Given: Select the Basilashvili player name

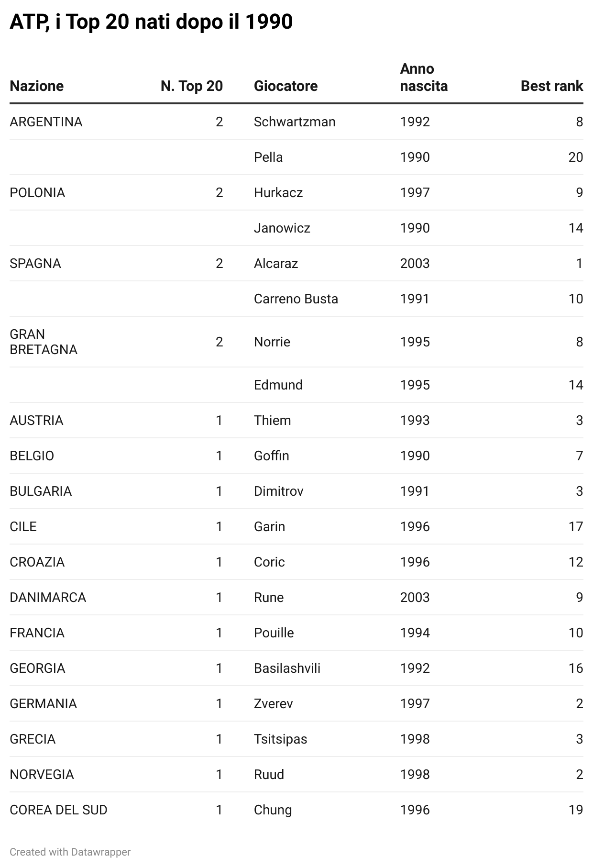Looking at the screenshot, I should tap(287, 668).
